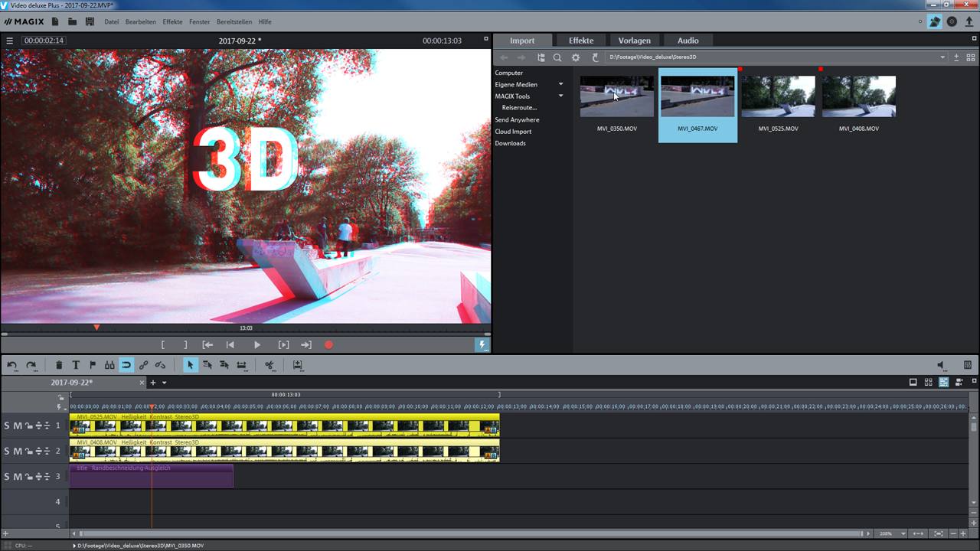Select the scissors cut tool
Screen dimensions: 980x551
pos(269,365)
